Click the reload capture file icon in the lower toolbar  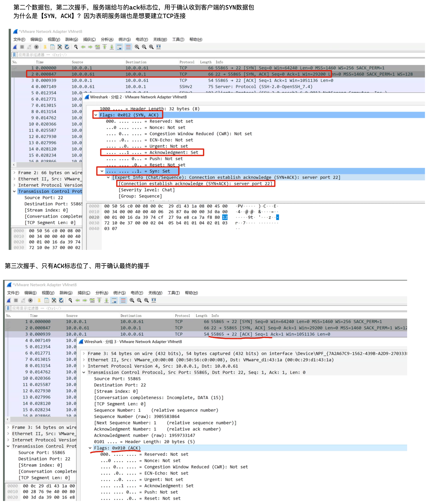[x=61, y=300]
